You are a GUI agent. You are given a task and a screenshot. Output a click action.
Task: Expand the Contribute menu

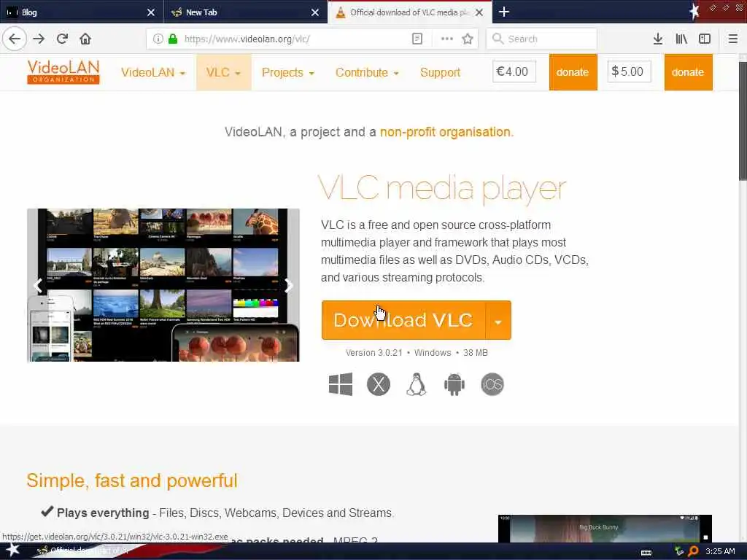coord(367,72)
